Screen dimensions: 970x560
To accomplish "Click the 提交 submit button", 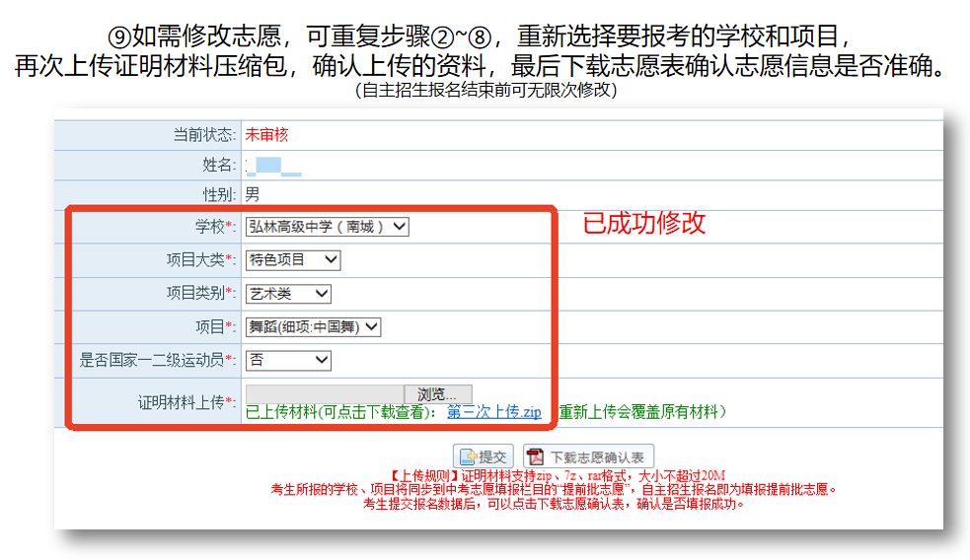I will [484, 456].
